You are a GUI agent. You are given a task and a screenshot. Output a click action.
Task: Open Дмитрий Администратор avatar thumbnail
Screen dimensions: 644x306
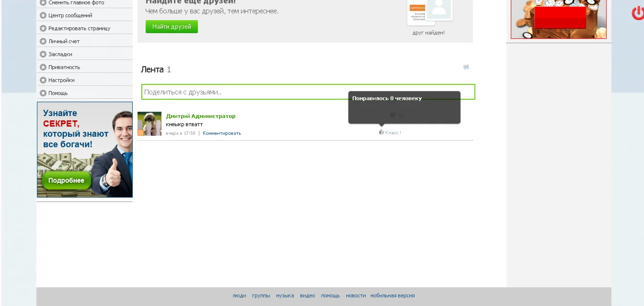coord(149,124)
